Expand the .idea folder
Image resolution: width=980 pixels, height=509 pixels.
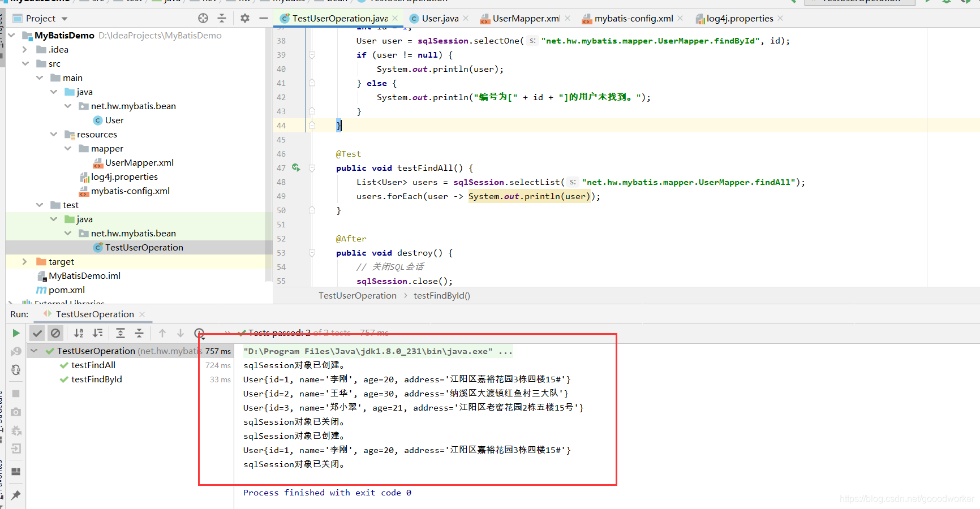click(x=24, y=49)
